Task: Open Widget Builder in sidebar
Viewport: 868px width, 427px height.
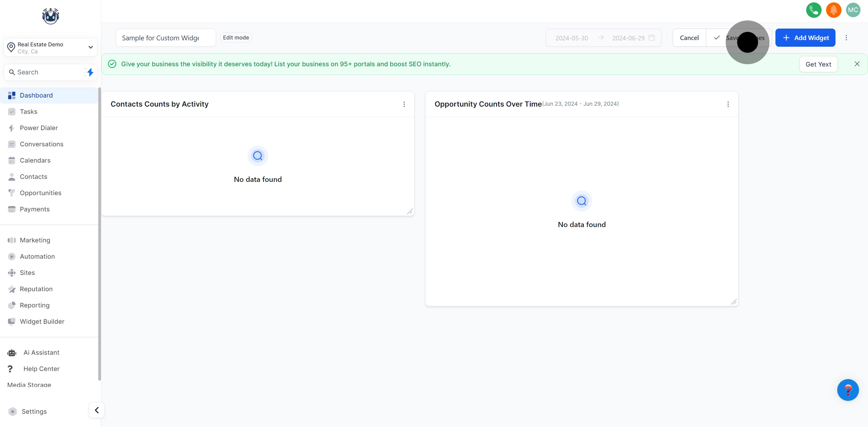Action: 42,321
